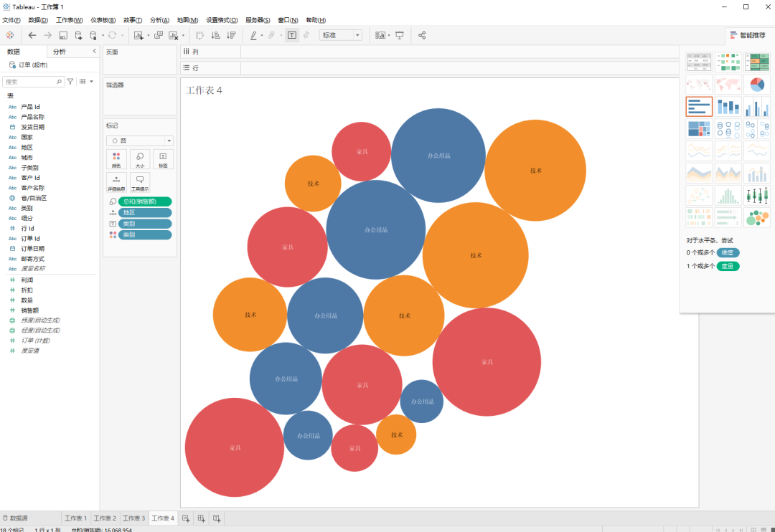The height and width of the screenshot is (532, 775).
Task: Switch to the 分析 pane tab
Action: point(60,52)
